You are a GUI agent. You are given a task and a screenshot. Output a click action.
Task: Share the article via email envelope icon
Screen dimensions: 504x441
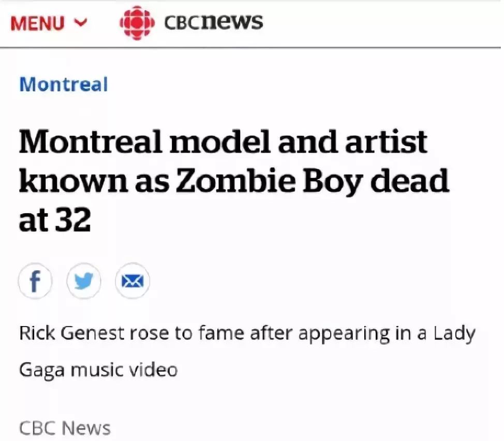coord(132,281)
